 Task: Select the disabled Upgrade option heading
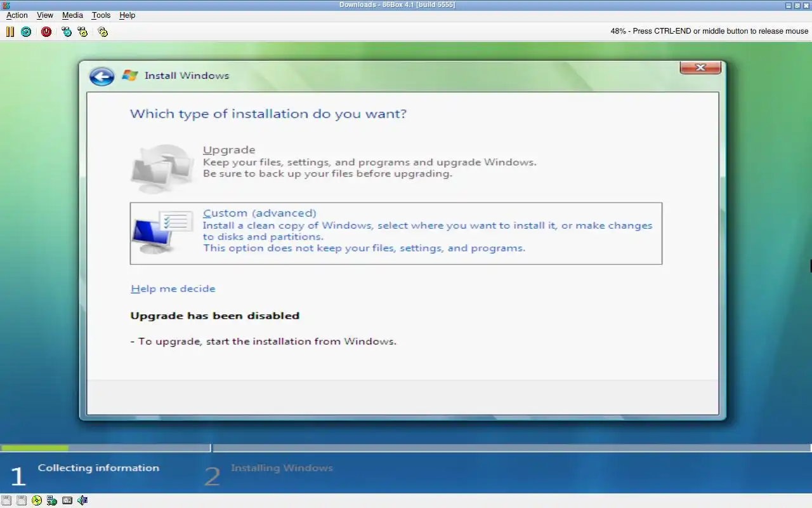coord(229,150)
